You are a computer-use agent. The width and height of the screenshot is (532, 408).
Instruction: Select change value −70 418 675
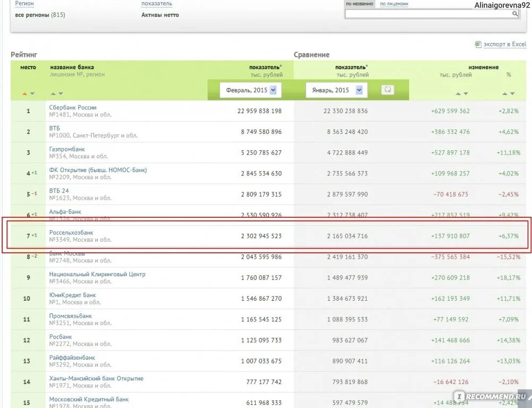451,194
